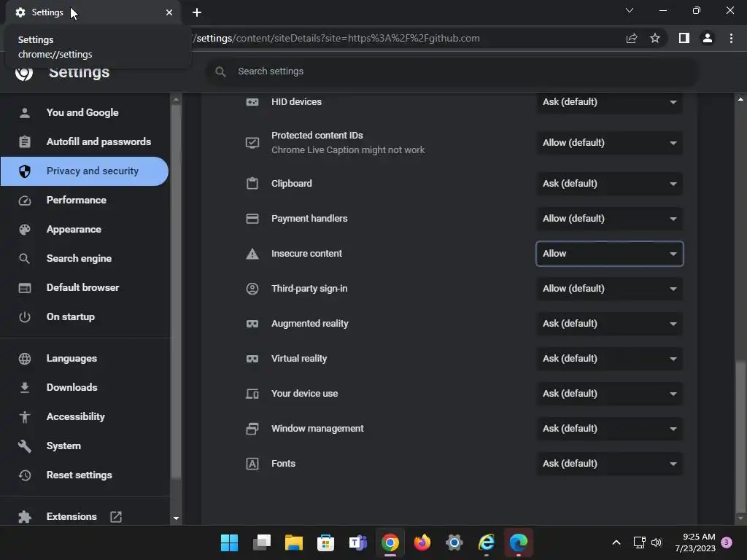This screenshot has width=747, height=560.
Task: Open Extensions page link
Action: [85, 517]
